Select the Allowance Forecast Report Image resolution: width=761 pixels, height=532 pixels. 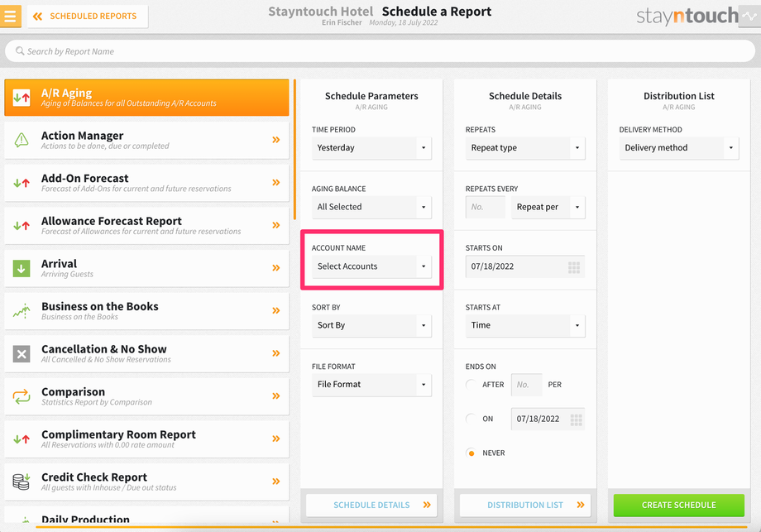(146, 225)
